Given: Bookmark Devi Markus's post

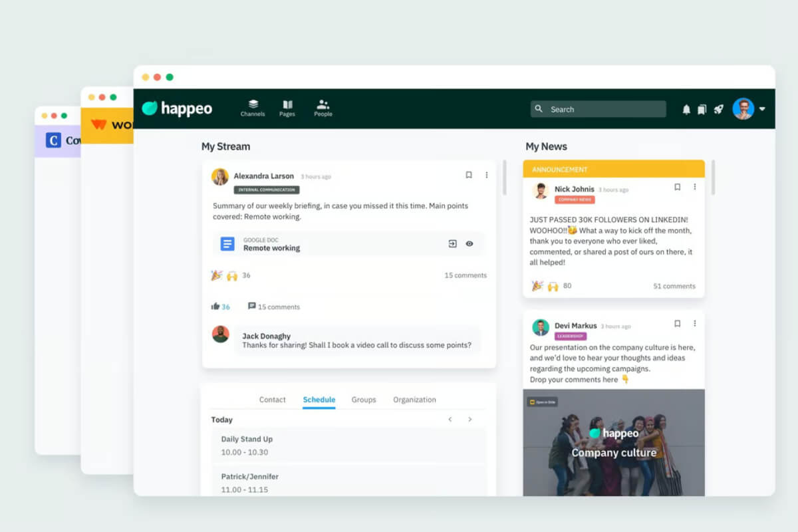Looking at the screenshot, I should coord(678,323).
